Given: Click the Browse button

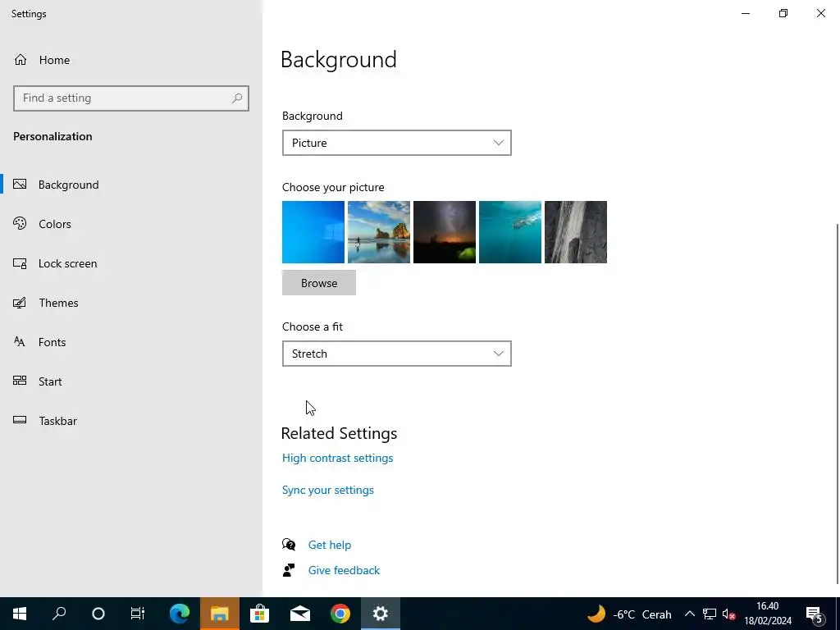Looking at the screenshot, I should (319, 283).
